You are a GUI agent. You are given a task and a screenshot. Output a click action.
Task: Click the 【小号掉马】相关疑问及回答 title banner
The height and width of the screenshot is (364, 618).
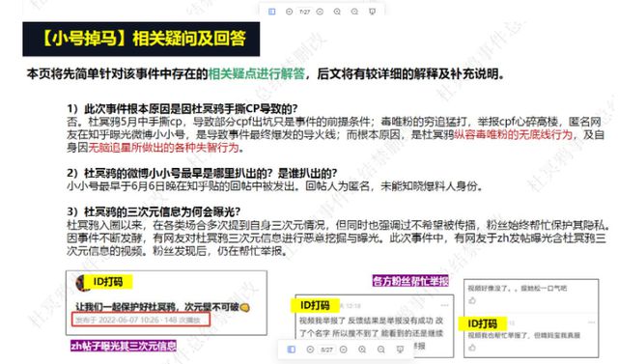click(141, 39)
